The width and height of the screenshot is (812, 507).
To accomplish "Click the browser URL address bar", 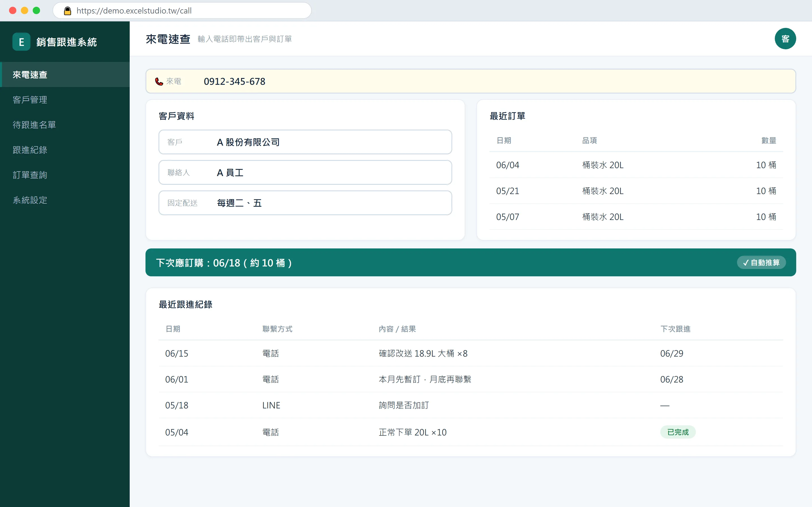I will tap(182, 11).
